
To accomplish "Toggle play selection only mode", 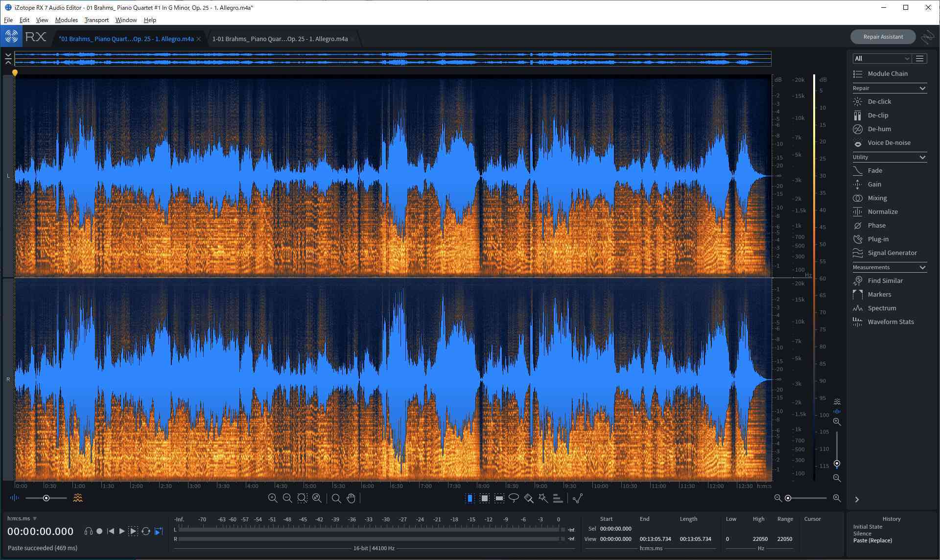I will click(133, 531).
